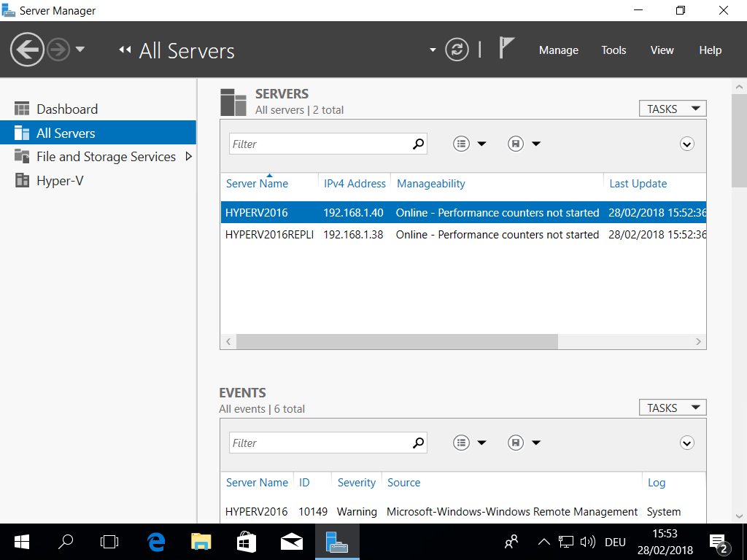Open the EVENTS TASKS dropdown
Screen dimensions: 747x560
[x=672, y=407]
